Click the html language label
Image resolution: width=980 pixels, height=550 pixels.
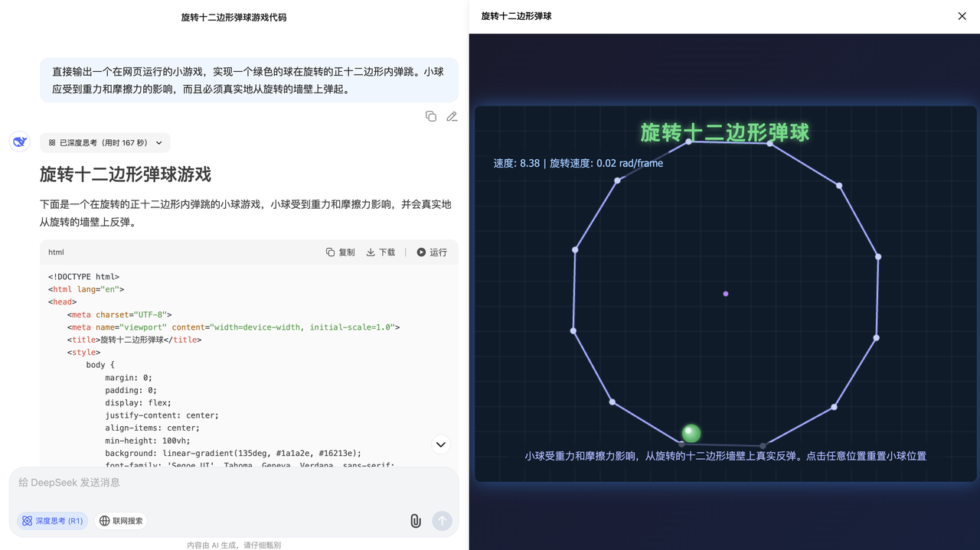coord(56,252)
